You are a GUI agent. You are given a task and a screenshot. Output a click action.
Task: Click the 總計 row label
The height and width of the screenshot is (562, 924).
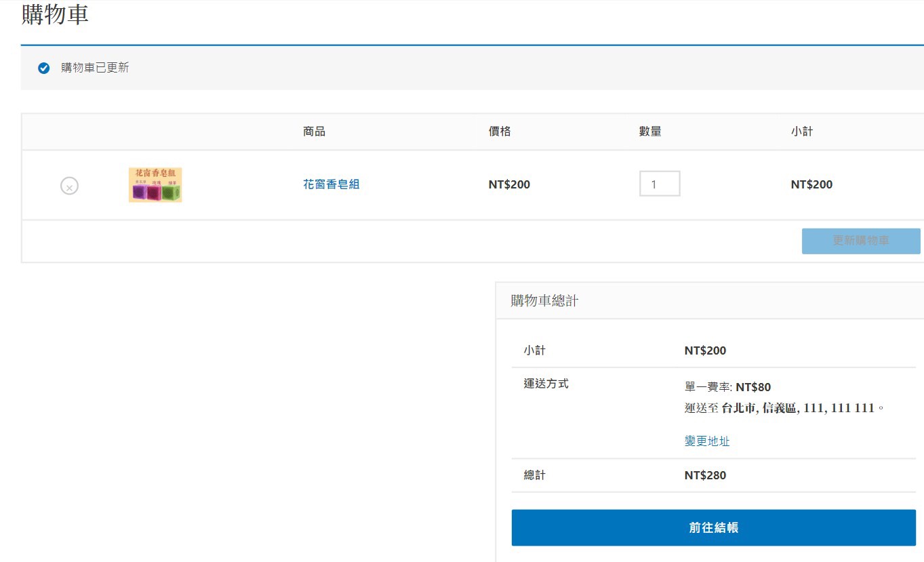[534, 476]
